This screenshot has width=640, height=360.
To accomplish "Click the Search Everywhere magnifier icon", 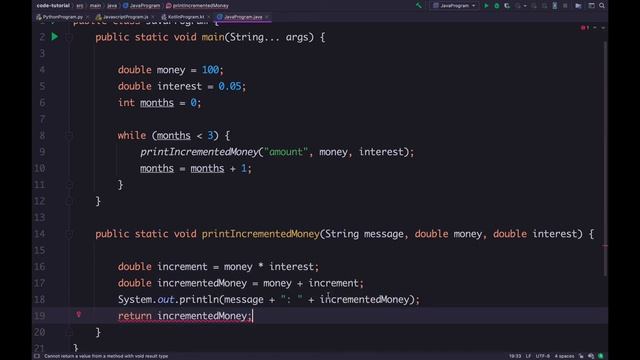I will [602, 6].
